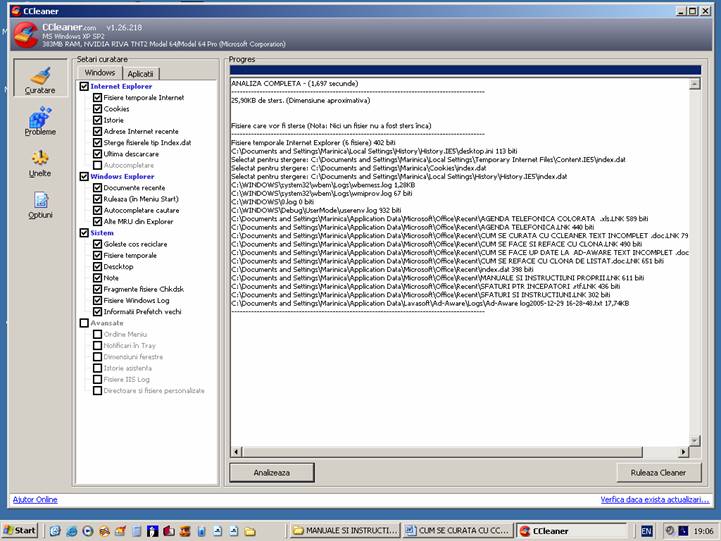Click the Ajutor Online link
This screenshot has height=541, width=721.
[x=35, y=499]
